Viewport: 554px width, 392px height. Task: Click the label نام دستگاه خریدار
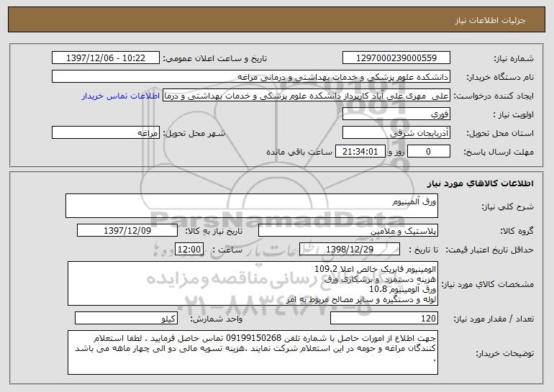500,77
